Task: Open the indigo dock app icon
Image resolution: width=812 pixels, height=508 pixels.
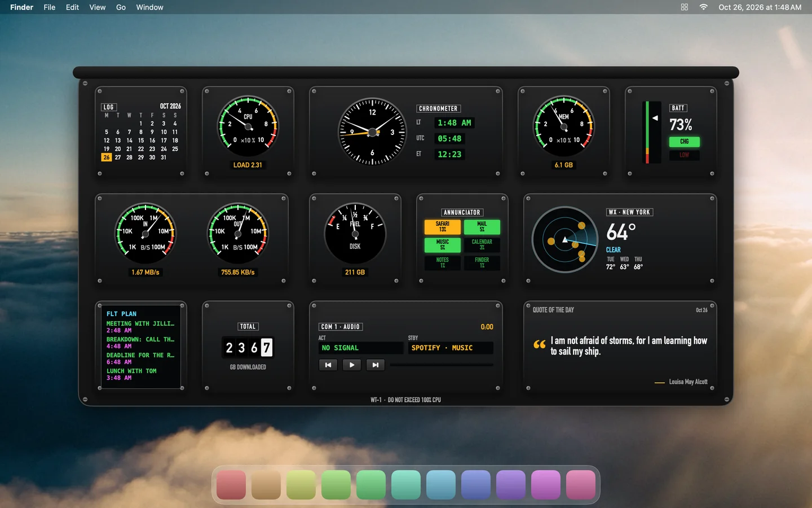Action: (x=476, y=485)
